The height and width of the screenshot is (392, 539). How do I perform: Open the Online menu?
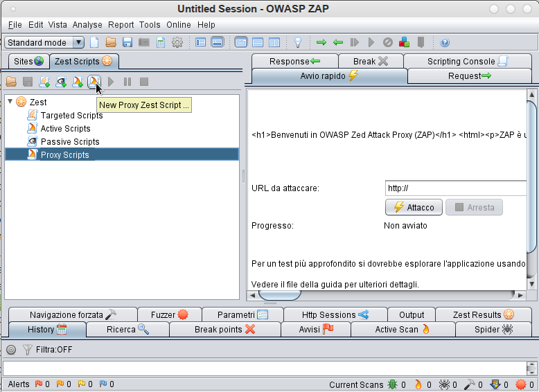click(x=179, y=25)
